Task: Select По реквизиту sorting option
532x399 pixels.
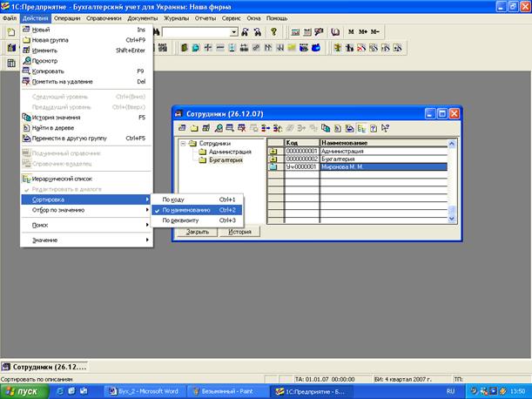Action: (x=197, y=220)
